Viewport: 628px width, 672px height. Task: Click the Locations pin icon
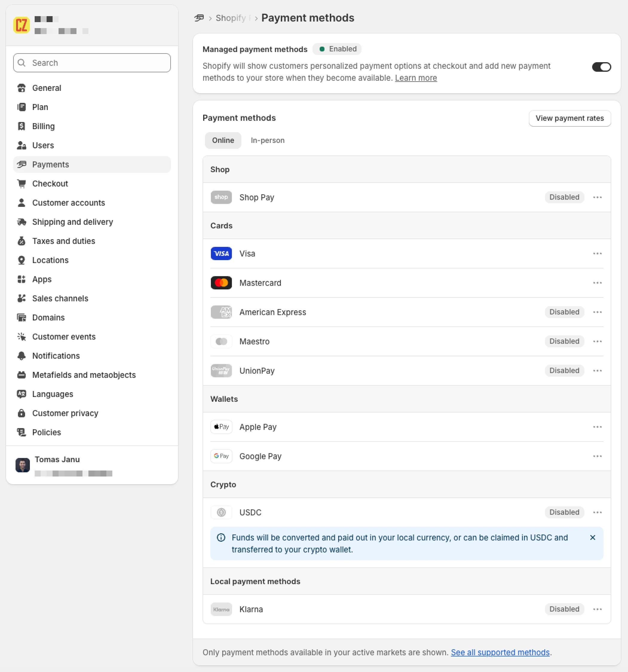[21, 260]
